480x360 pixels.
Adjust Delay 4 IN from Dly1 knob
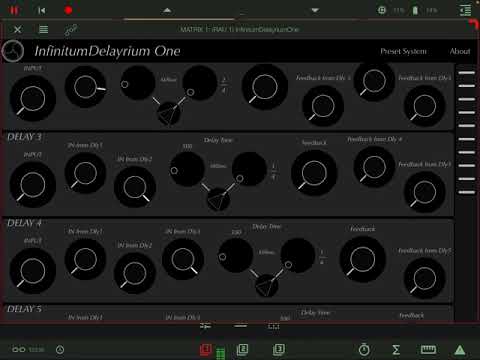click(x=85, y=259)
